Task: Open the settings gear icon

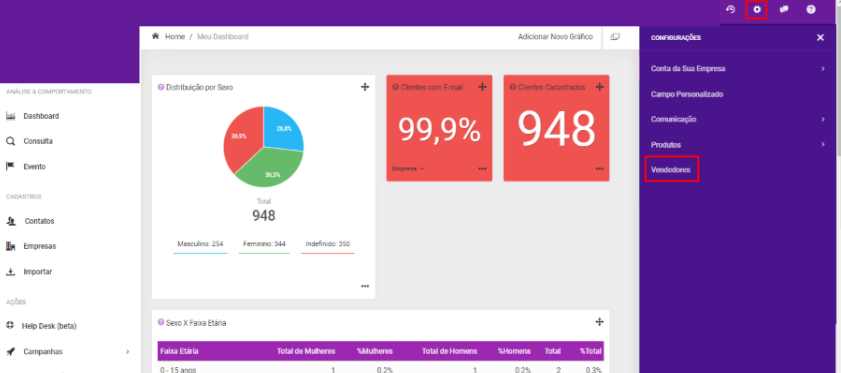Action: [x=757, y=10]
